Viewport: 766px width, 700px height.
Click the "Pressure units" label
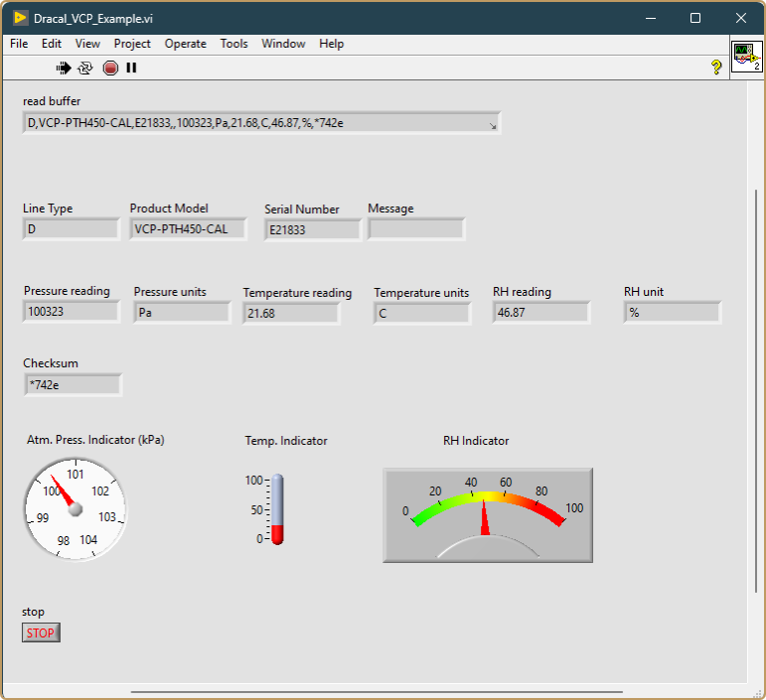[170, 292]
